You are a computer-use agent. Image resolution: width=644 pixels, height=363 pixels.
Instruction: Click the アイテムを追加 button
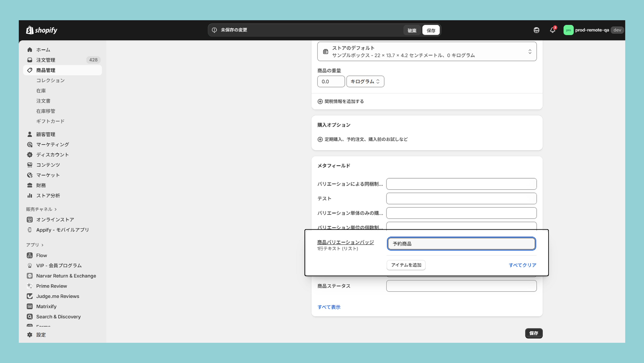click(x=406, y=265)
